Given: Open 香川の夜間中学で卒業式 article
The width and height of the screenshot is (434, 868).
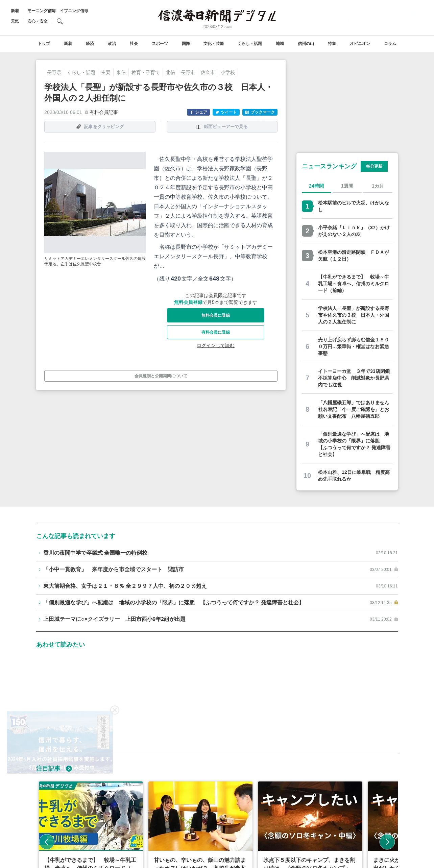Looking at the screenshot, I should click(95, 553).
